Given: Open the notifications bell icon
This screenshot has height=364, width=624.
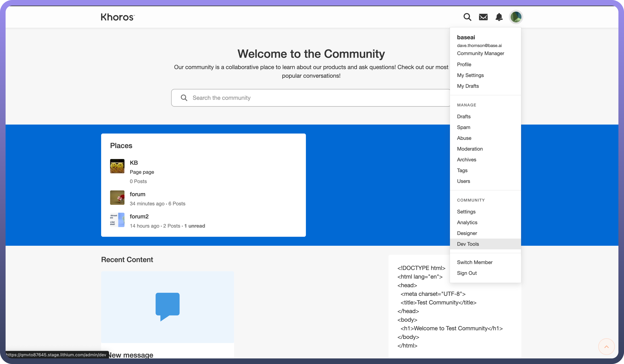Looking at the screenshot, I should click(x=499, y=17).
